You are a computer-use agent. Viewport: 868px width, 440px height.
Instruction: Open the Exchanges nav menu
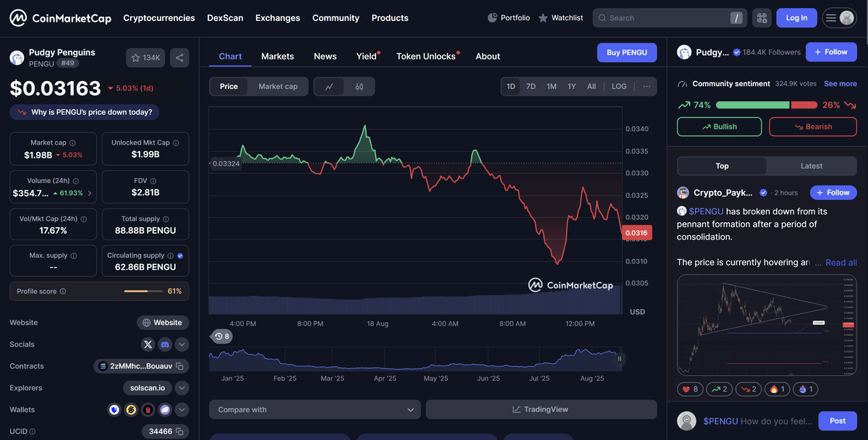click(x=278, y=18)
